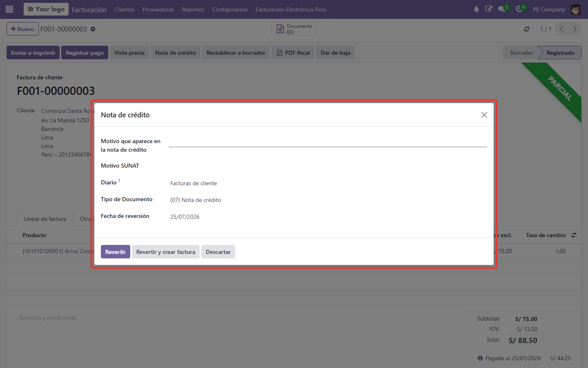The image size is (588, 368).
Task: Click the Producto column header
Action: [x=34, y=235]
